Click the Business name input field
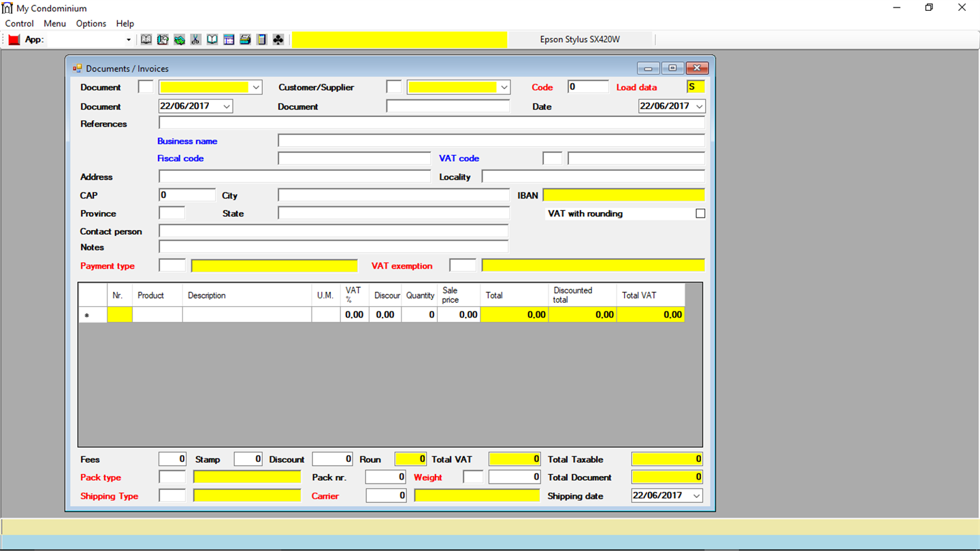 [491, 141]
